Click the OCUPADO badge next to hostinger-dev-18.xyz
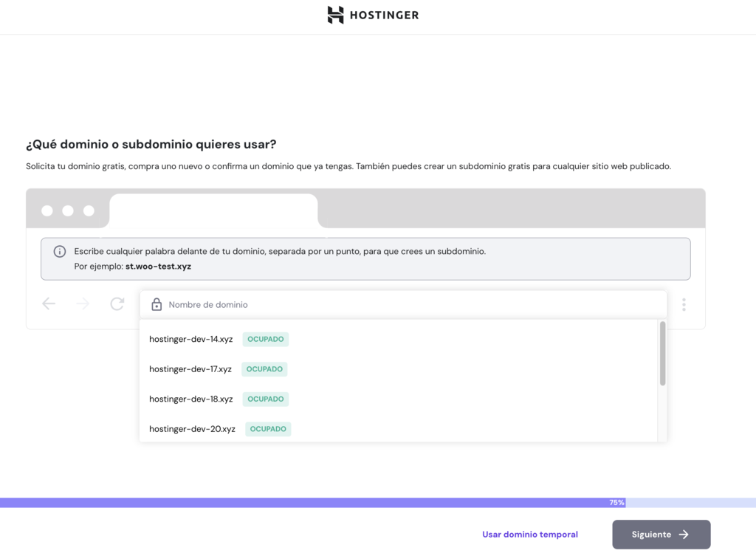Screen dimensions: 756x556 coord(265,399)
